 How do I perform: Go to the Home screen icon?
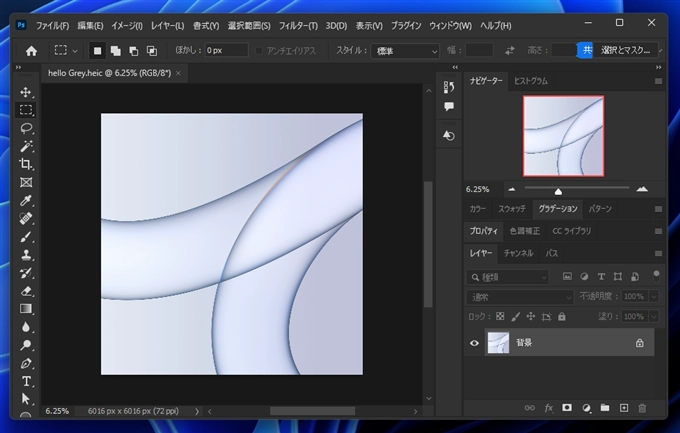[31, 51]
